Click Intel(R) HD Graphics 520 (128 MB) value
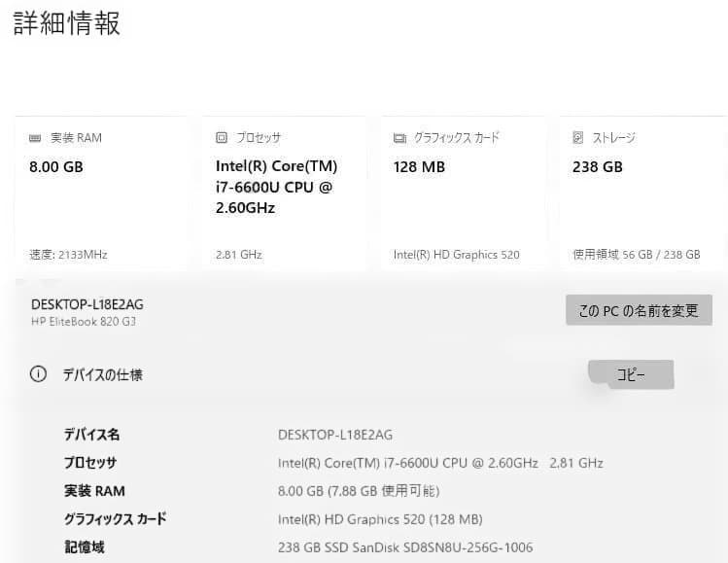Screen dimensions: 728x563 (380, 519)
